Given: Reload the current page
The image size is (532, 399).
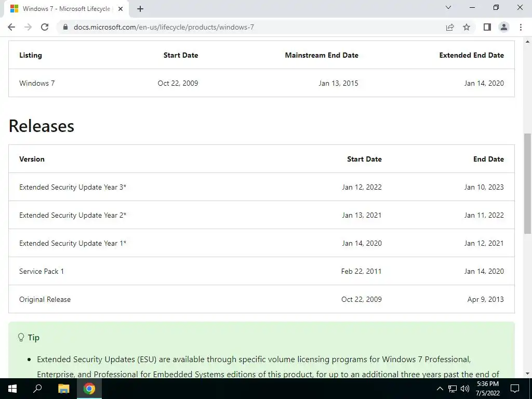Looking at the screenshot, I should point(45,27).
